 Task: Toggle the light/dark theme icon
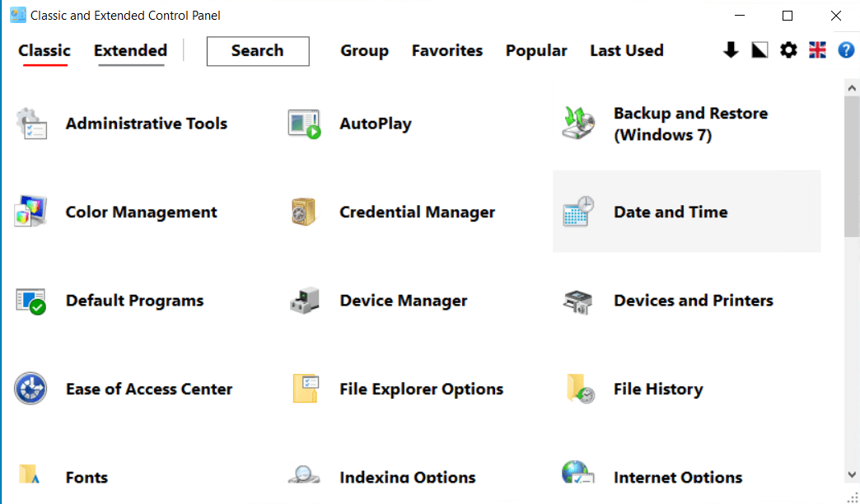pyautogui.click(x=760, y=50)
